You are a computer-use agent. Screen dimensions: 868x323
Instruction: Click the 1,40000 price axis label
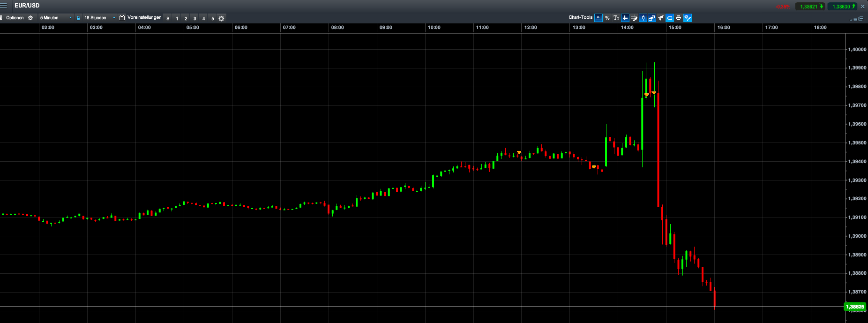[857, 49]
